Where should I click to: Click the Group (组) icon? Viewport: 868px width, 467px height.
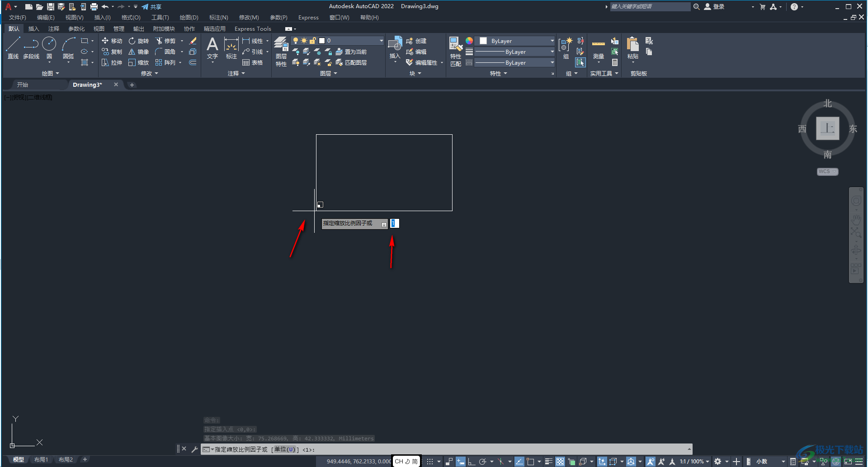pyautogui.click(x=566, y=48)
